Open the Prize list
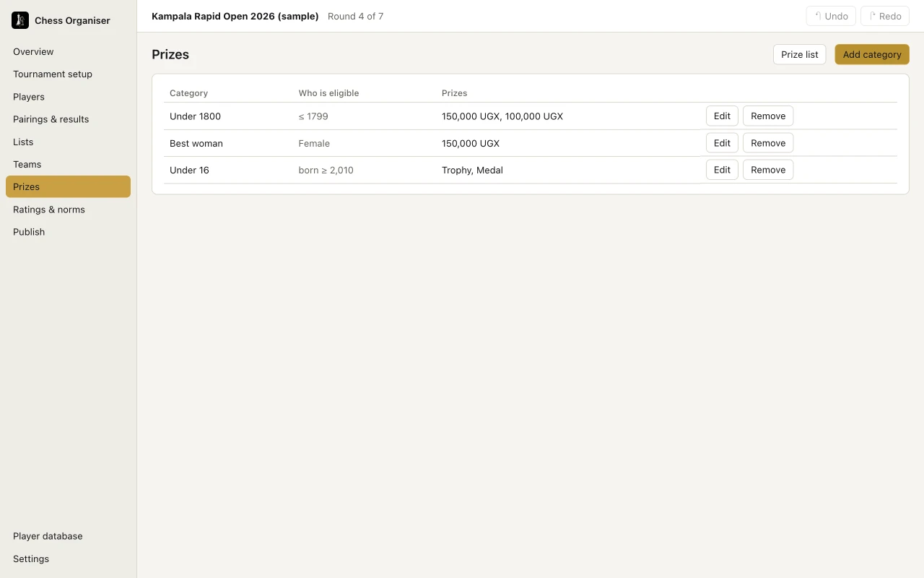Screen dimensions: 924x578 pyautogui.click(x=800, y=54)
